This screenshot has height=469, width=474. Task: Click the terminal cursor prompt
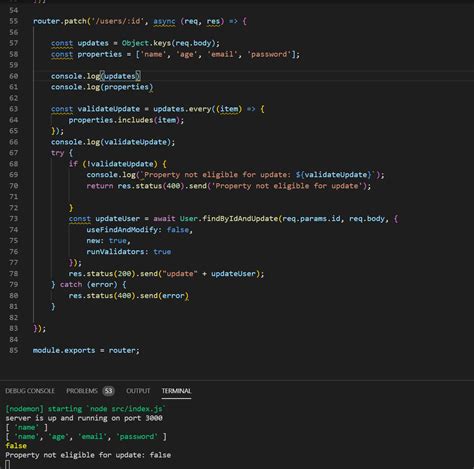[7, 465]
